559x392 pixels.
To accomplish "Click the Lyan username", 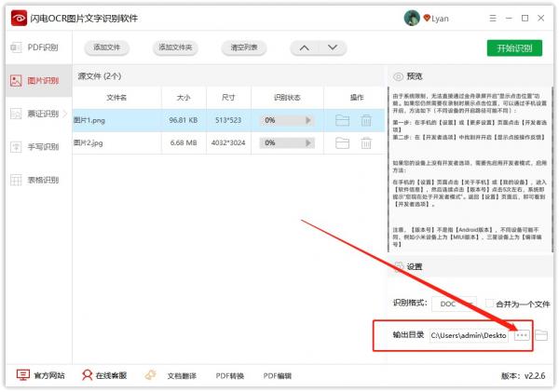I will click(440, 19).
